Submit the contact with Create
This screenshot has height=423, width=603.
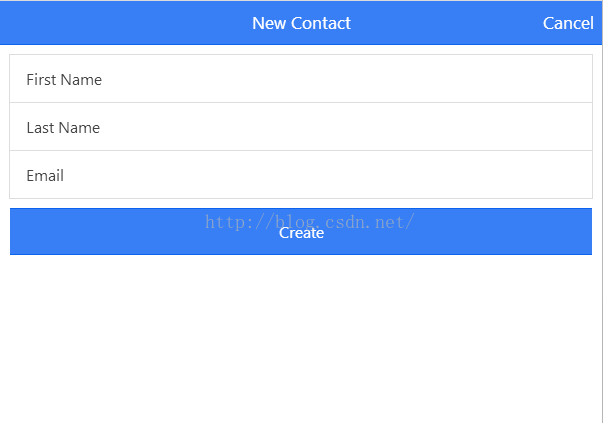click(301, 233)
